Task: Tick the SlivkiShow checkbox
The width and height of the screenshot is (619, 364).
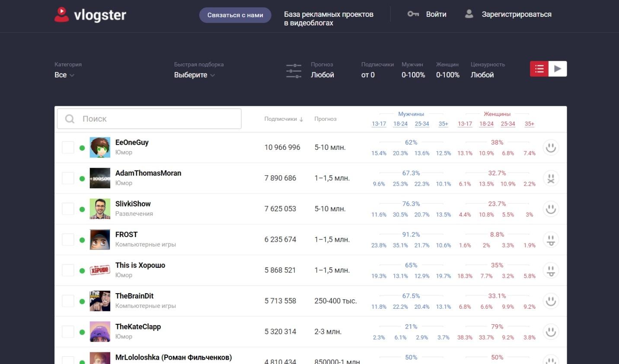Action: [68, 209]
